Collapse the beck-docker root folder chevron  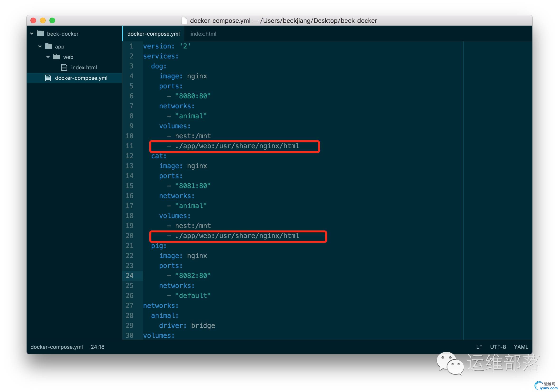point(32,33)
